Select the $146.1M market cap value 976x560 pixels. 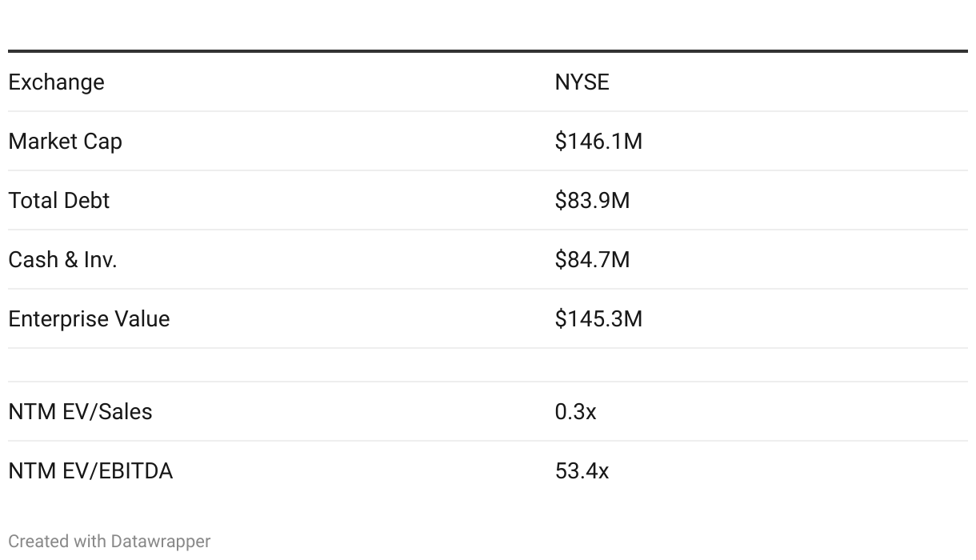click(598, 142)
